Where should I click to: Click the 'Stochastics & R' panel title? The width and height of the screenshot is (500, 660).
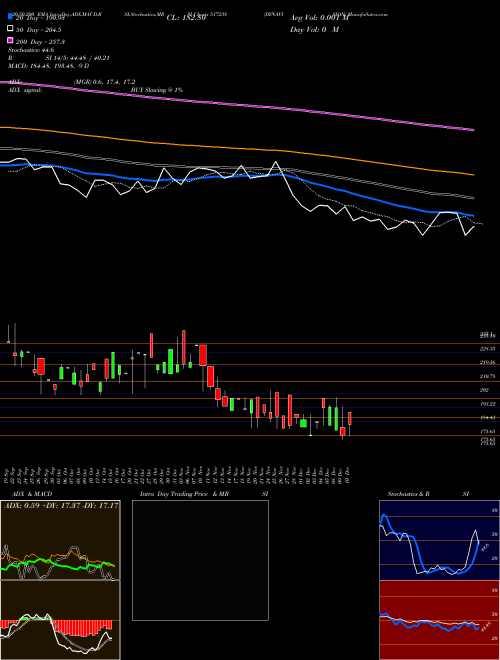[409, 494]
